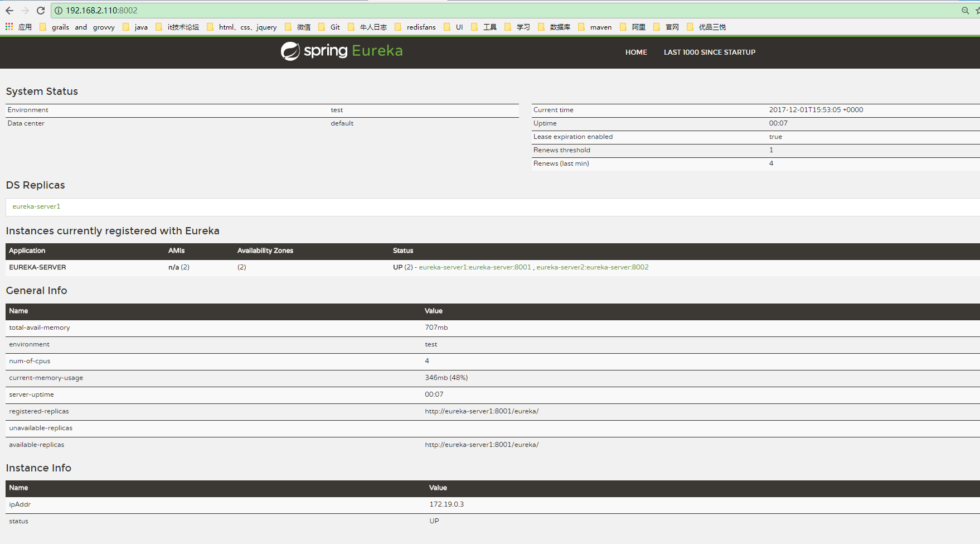
Task: Click the Renews (last min) row label
Action: [561, 163]
